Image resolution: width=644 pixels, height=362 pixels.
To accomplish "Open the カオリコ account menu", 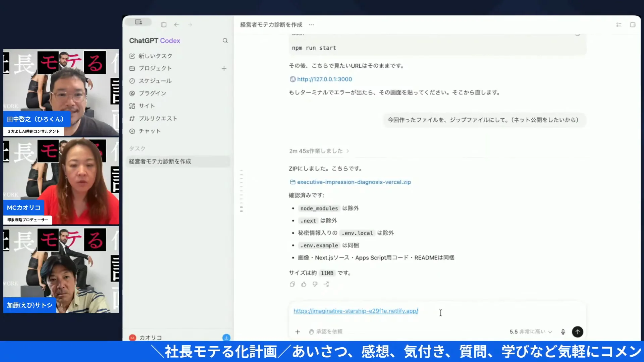I will 146,338.
